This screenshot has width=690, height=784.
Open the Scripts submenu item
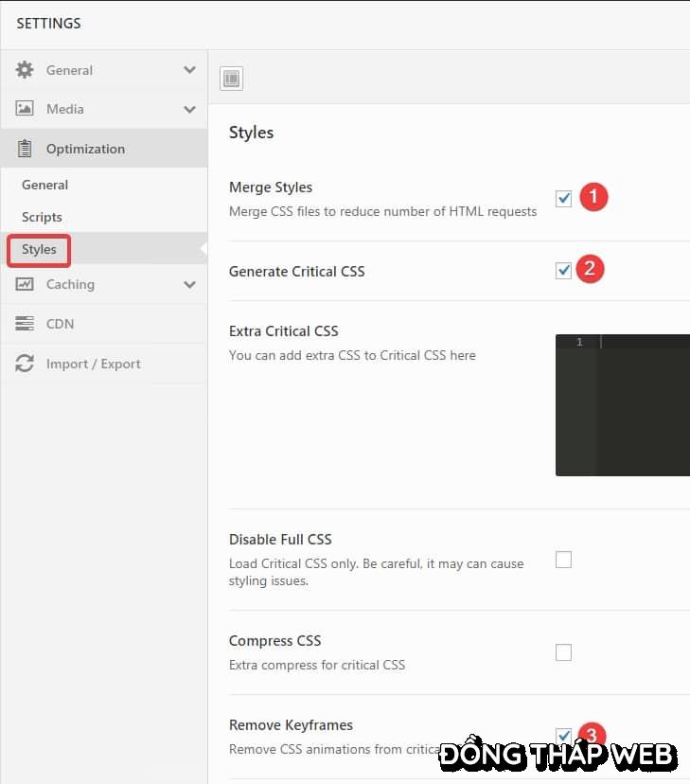coord(42,217)
